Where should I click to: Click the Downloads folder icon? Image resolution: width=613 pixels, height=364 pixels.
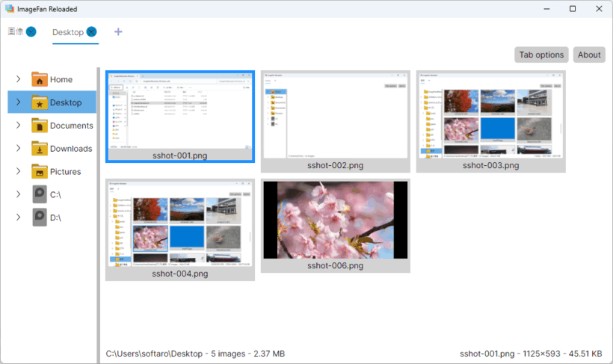click(x=40, y=149)
